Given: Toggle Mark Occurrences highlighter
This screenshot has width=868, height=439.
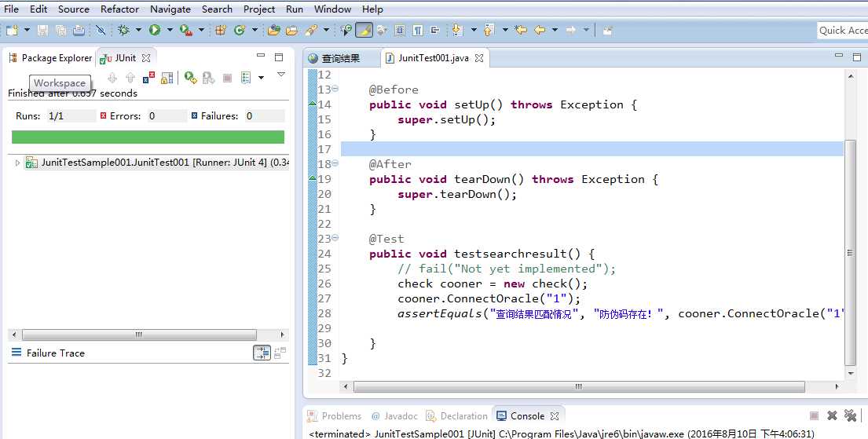Looking at the screenshot, I should (x=364, y=31).
